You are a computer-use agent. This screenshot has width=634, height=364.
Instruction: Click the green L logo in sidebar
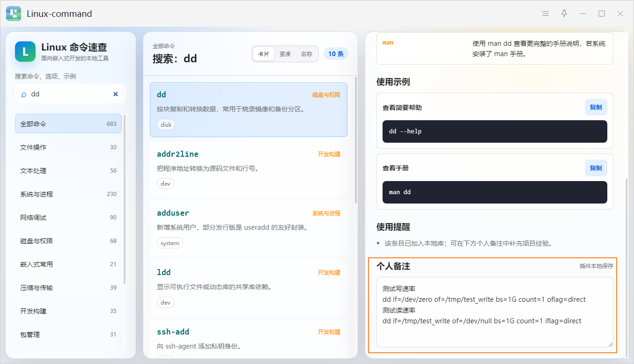coord(25,51)
